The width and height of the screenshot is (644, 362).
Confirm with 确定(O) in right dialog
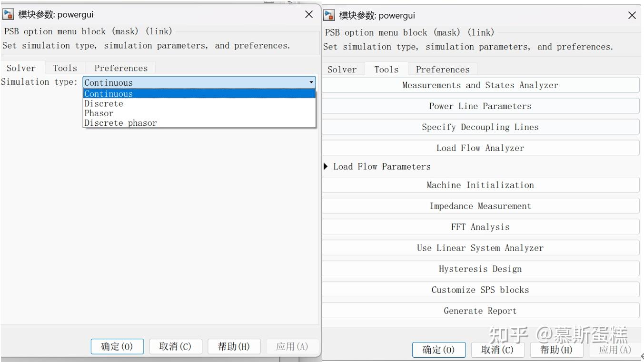(439, 350)
